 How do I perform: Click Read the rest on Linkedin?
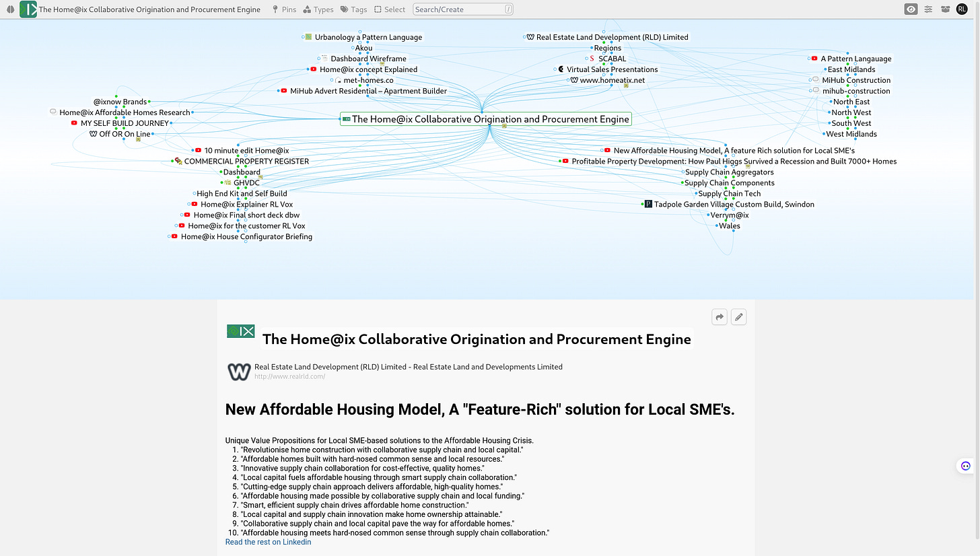click(268, 542)
